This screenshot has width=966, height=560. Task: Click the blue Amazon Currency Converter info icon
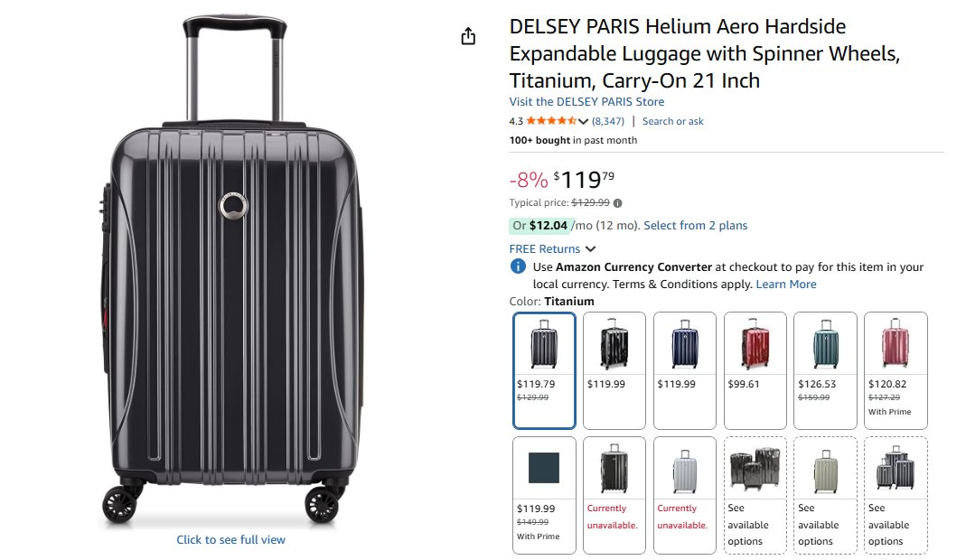pyautogui.click(x=518, y=266)
